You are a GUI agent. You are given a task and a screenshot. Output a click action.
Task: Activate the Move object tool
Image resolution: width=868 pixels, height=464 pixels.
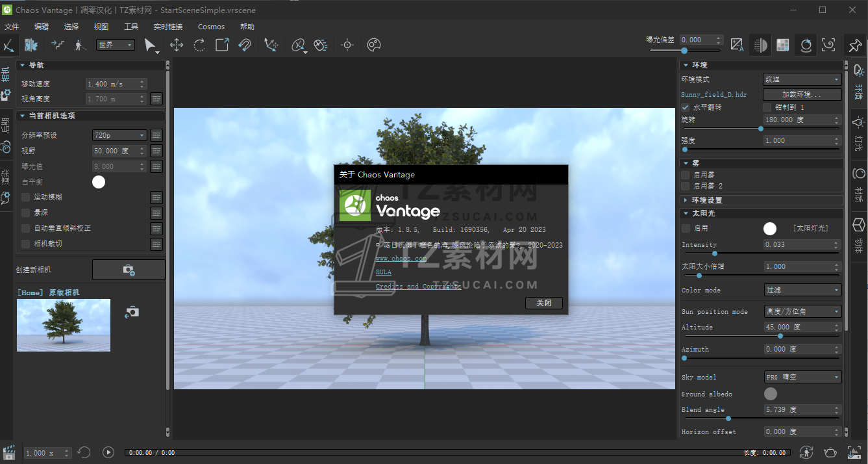177,45
